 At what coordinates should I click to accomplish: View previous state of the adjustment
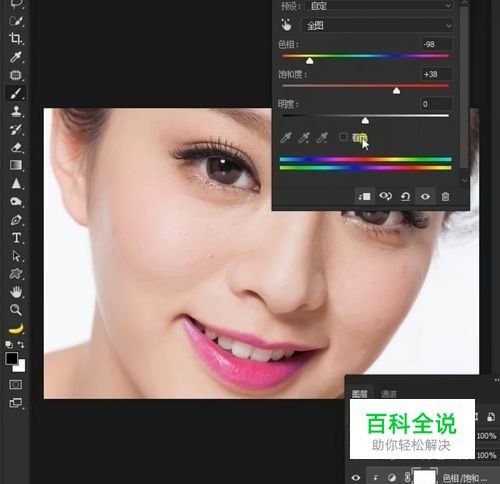(x=385, y=196)
